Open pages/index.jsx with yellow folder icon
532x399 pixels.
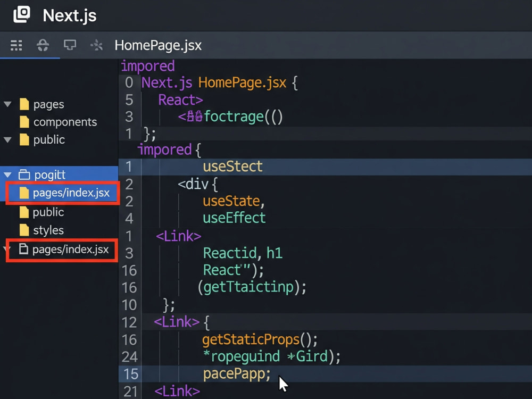[63, 193]
